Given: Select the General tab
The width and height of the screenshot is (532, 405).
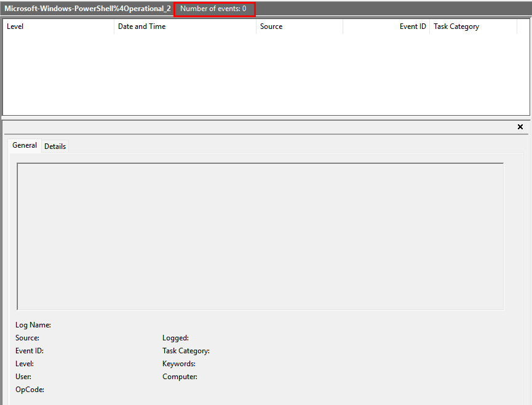Looking at the screenshot, I should click(x=25, y=145).
